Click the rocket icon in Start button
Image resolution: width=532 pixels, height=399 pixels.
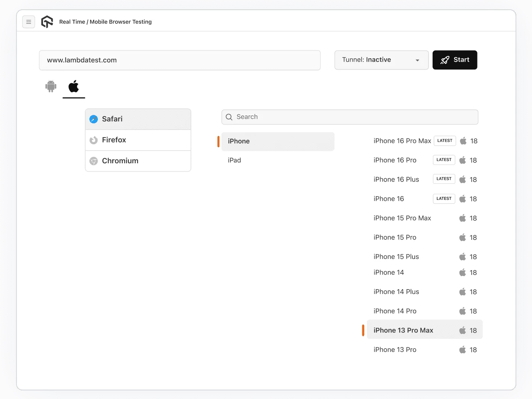click(445, 60)
